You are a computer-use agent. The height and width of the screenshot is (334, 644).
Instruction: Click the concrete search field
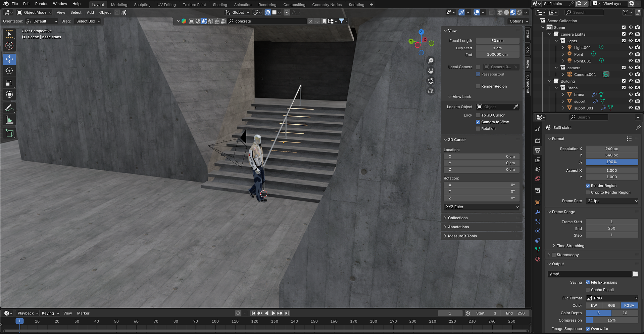[x=267, y=21]
